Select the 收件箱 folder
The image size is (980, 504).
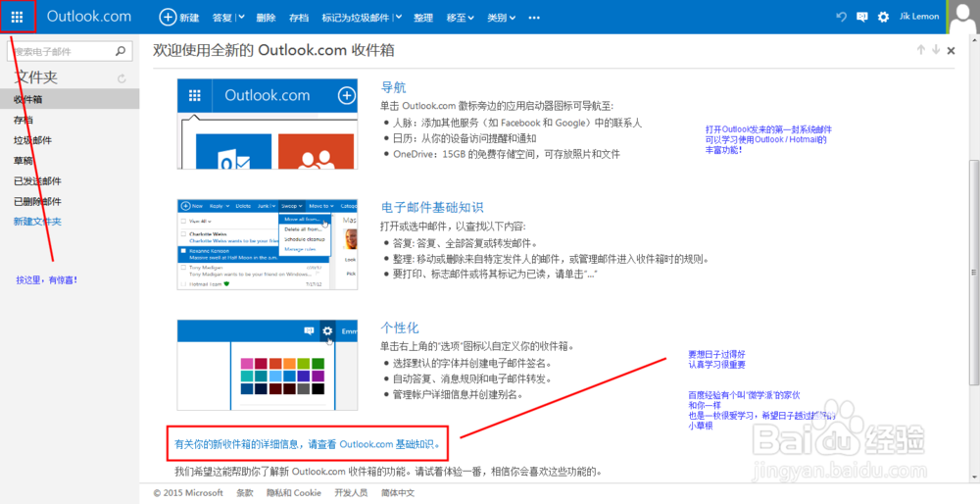click(x=70, y=99)
